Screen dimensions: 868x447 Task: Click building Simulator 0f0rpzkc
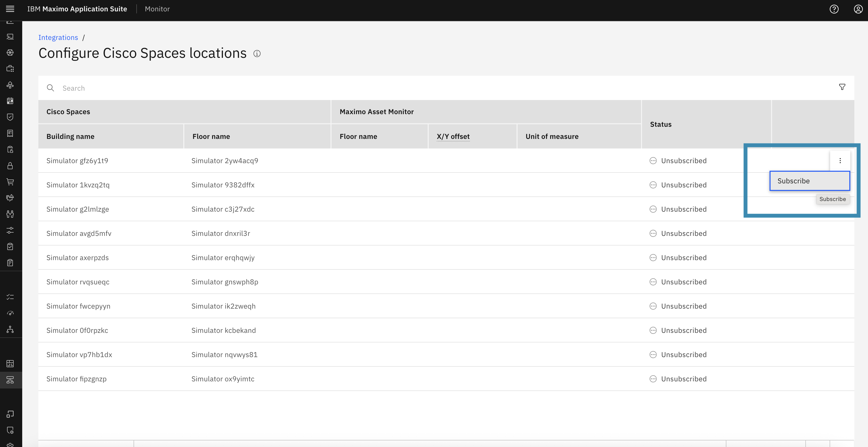click(x=77, y=330)
